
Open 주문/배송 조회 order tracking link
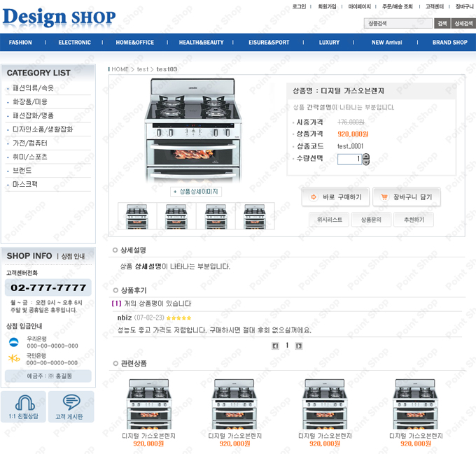tap(397, 6)
